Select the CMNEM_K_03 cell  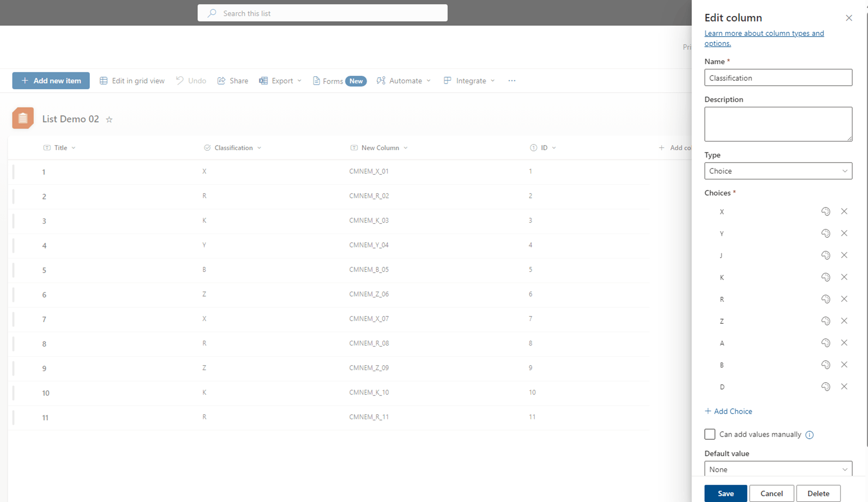(x=369, y=220)
